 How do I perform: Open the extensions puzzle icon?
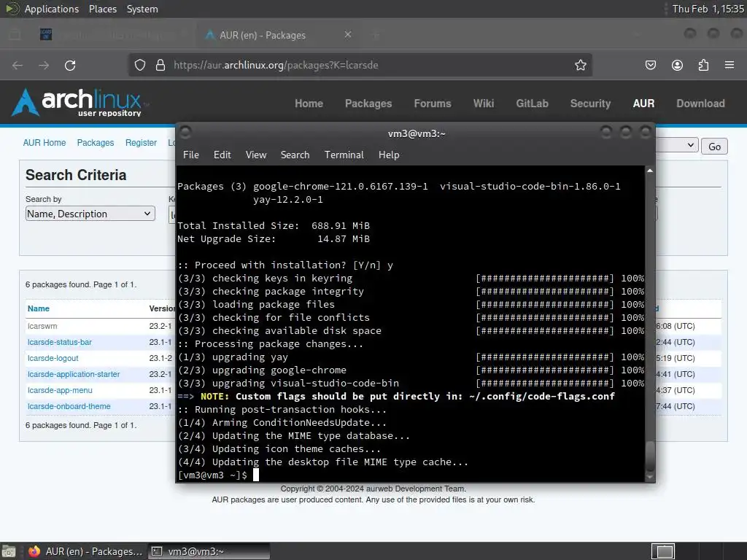point(703,65)
